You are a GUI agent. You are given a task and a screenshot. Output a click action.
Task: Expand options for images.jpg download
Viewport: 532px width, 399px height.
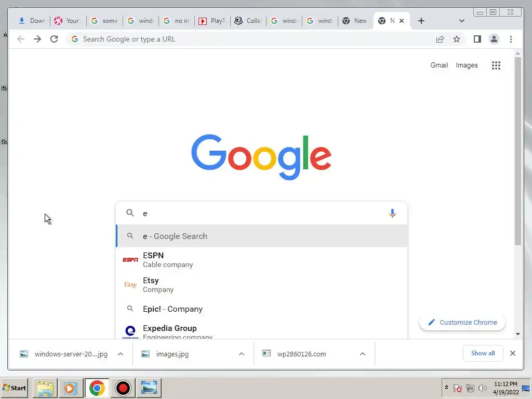pos(242,354)
